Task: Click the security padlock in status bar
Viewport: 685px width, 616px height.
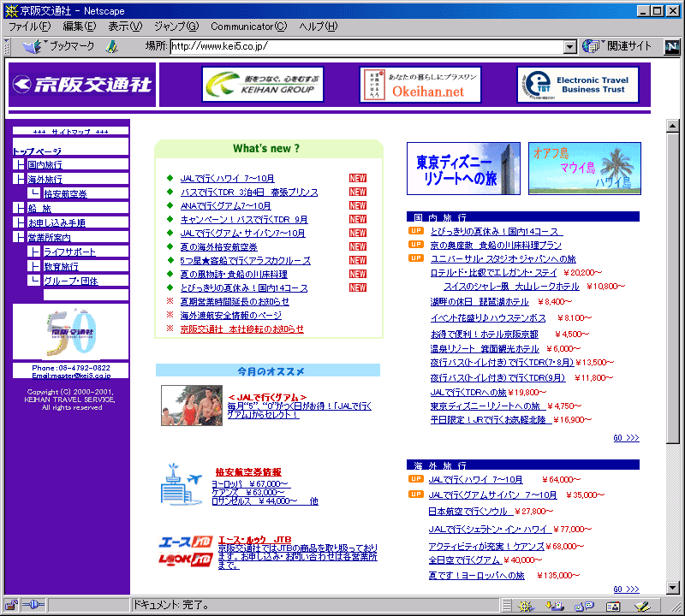Action: 11,605
